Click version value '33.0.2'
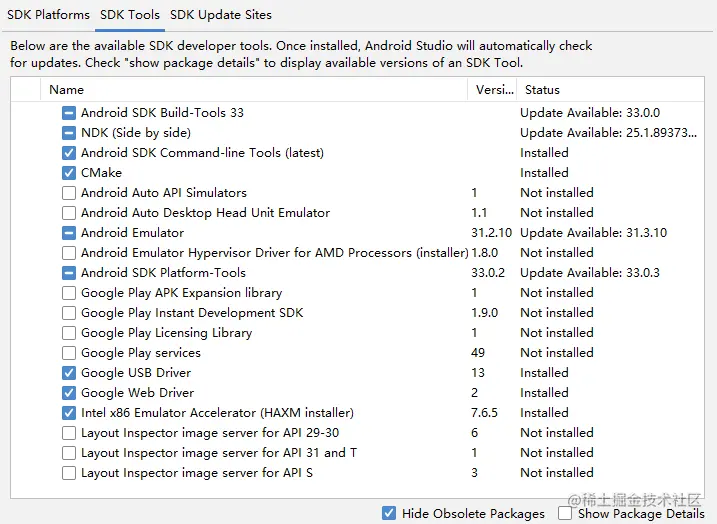This screenshot has width=717, height=524. (x=488, y=273)
